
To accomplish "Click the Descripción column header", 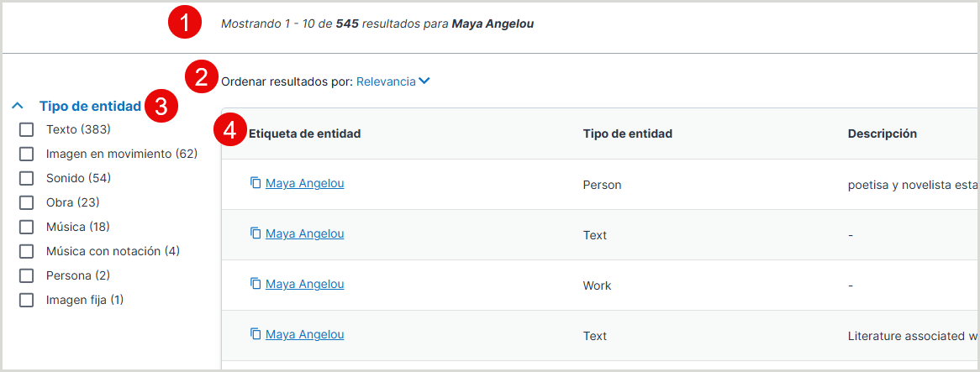I will coord(882,133).
